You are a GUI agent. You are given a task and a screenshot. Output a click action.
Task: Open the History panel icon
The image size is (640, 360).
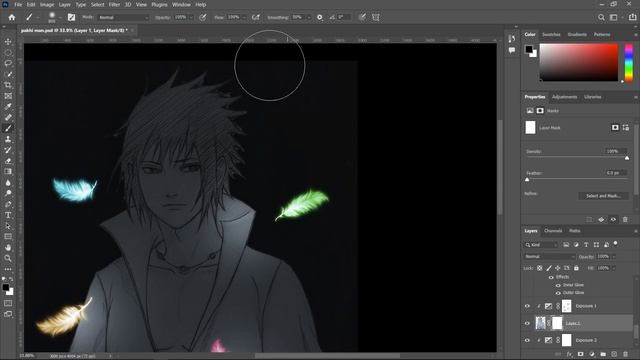coord(512,38)
